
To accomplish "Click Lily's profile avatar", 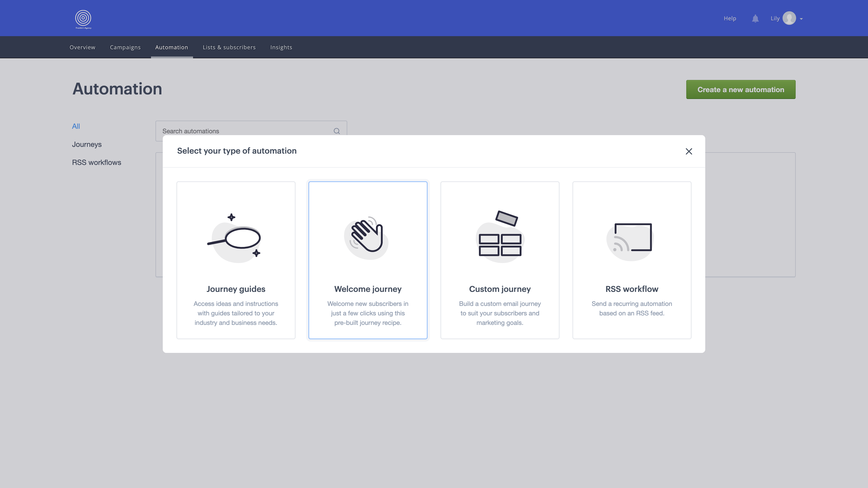I will pyautogui.click(x=789, y=18).
